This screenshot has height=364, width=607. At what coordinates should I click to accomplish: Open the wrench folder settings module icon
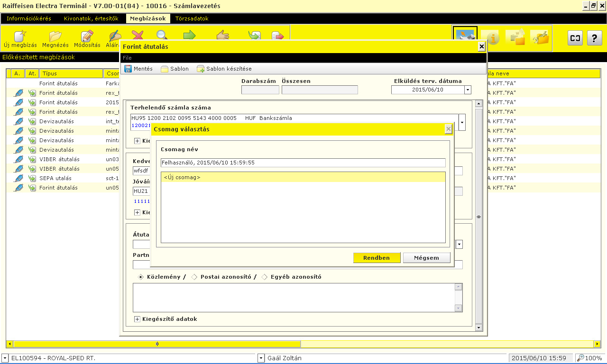[540, 37]
